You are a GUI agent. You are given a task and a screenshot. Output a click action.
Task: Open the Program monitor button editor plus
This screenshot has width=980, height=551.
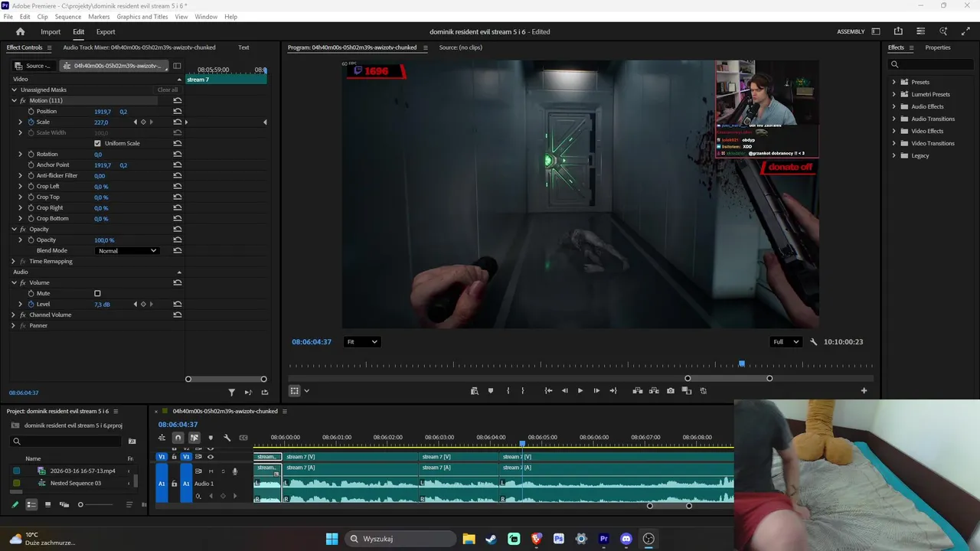864,391
